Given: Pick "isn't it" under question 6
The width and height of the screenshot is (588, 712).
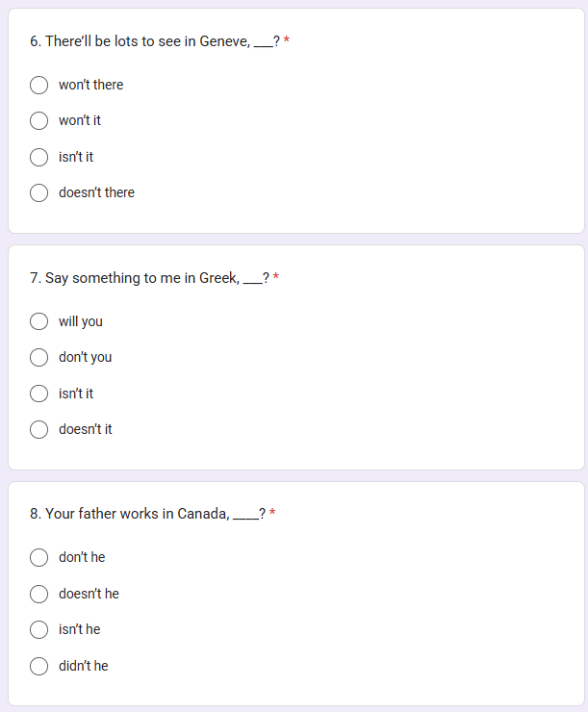Looking at the screenshot, I should [39, 157].
